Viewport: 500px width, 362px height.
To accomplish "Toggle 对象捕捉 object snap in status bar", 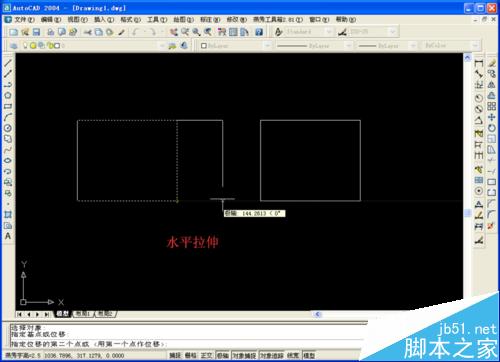I will pos(244,355).
